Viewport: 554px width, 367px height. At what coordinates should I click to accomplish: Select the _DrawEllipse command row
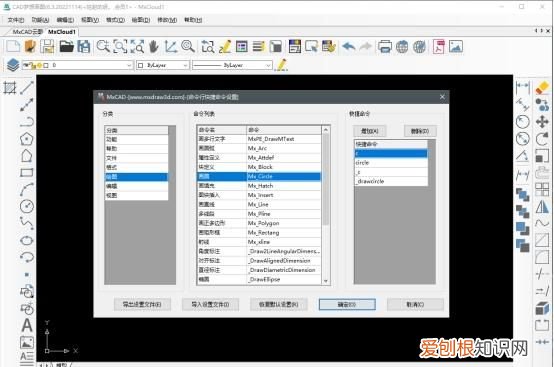pos(259,279)
